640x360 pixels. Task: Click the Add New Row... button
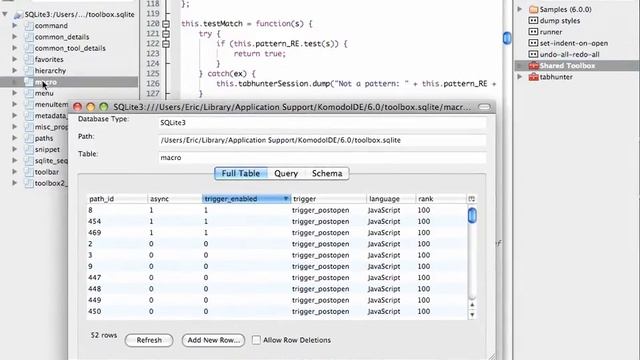click(x=213, y=340)
